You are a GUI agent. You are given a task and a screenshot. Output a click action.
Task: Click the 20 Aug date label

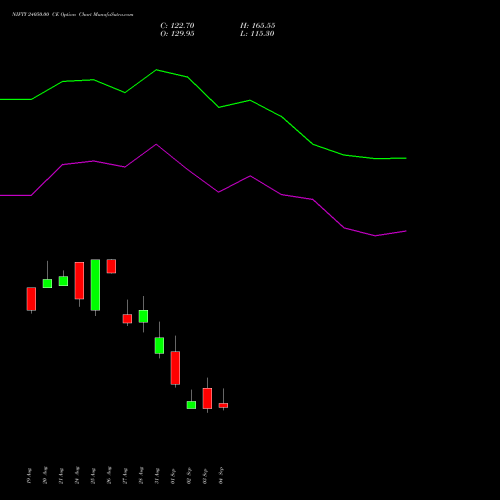(x=45, y=476)
